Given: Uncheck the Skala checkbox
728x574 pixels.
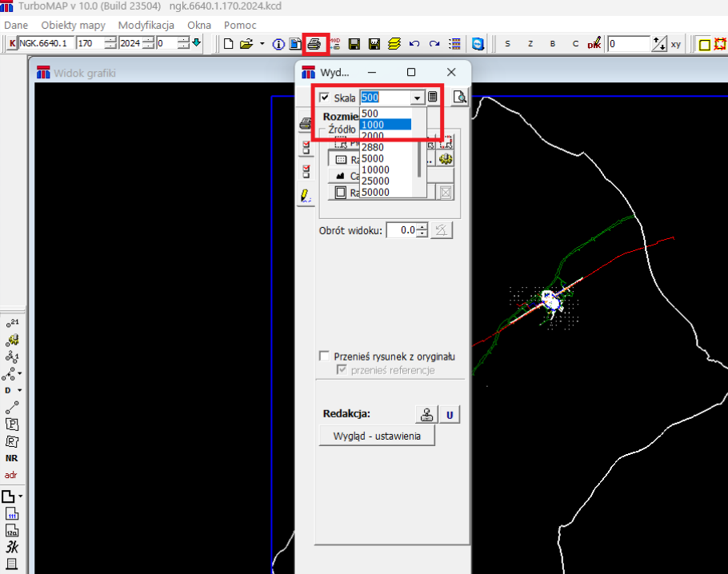Looking at the screenshot, I should click(324, 98).
